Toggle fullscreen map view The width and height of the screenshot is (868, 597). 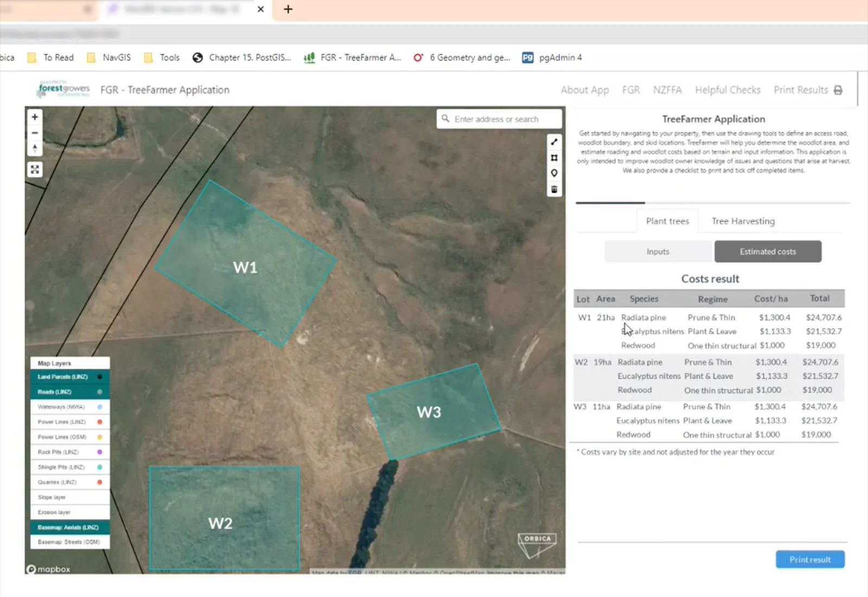pyautogui.click(x=35, y=170)
